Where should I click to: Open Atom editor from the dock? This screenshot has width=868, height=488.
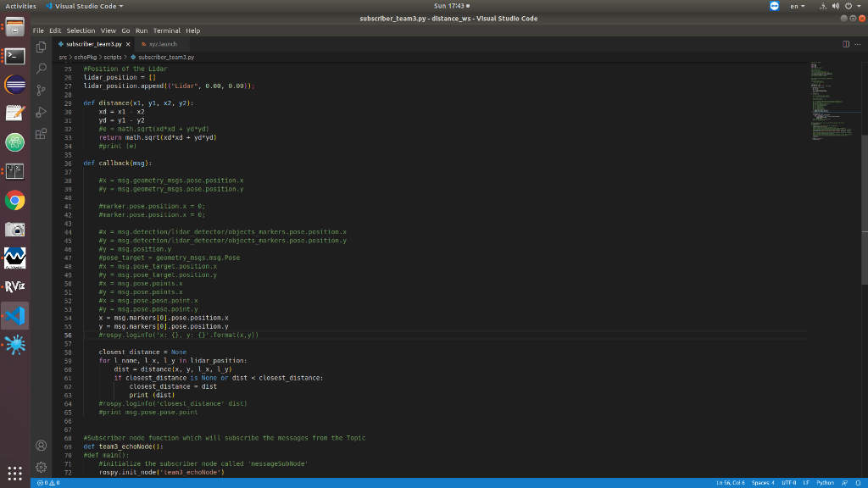coord(15,142)
